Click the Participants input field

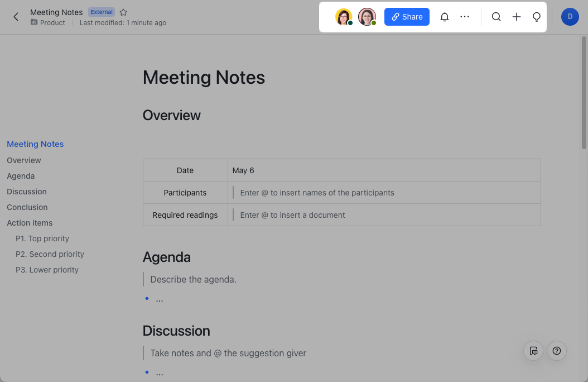[385, 193]
